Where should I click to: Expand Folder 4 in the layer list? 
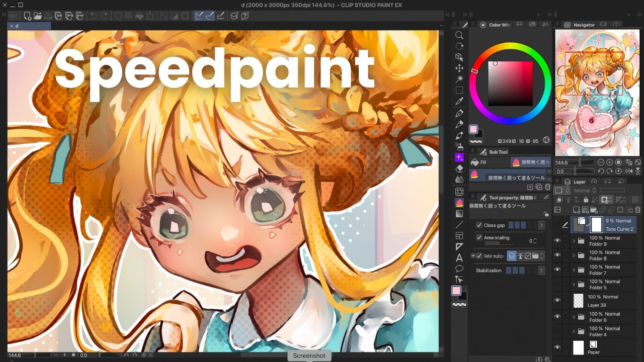pos(574,331)
